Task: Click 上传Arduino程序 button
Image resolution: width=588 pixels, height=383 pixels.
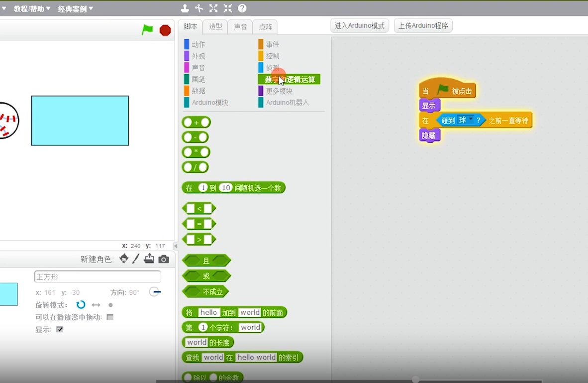Action: coord(423,25)
